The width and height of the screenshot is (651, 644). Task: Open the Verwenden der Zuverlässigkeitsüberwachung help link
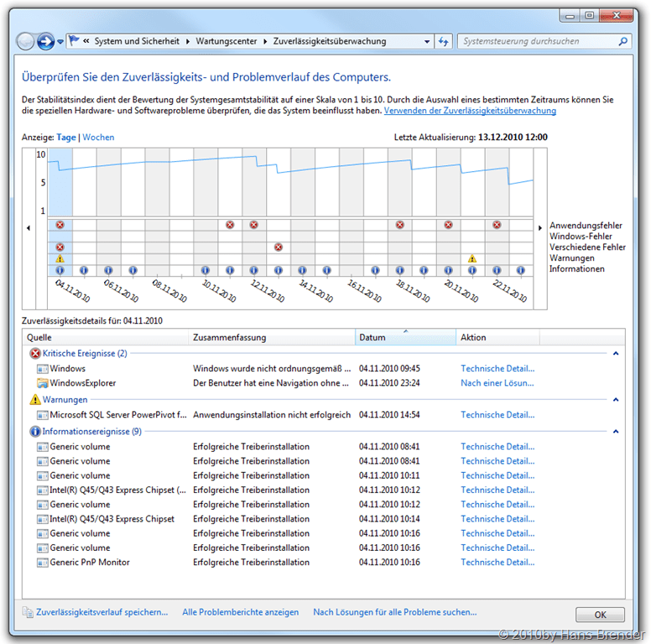[x=470, y=111]
